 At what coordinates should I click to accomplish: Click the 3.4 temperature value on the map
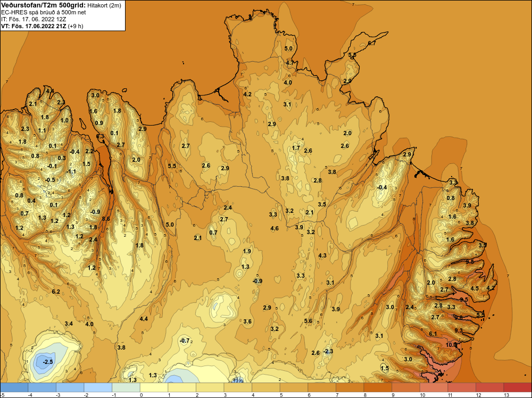(69, 324)
